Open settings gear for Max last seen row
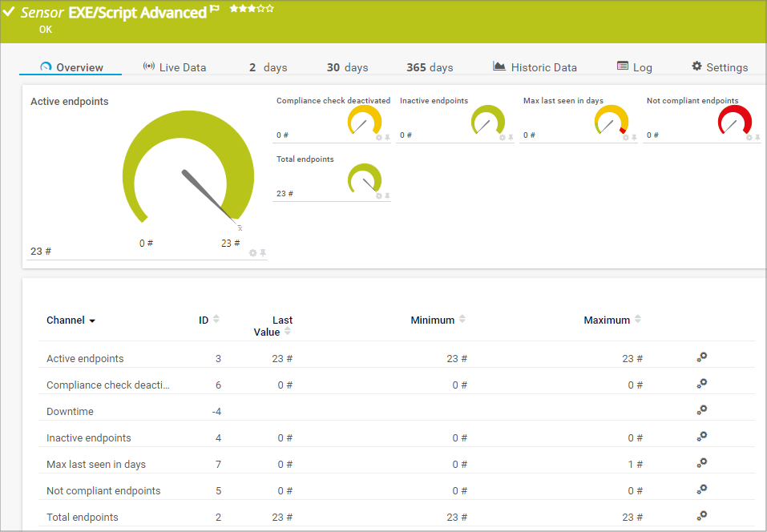This screenshot has width=767, height=532. [x=701, y=463]
